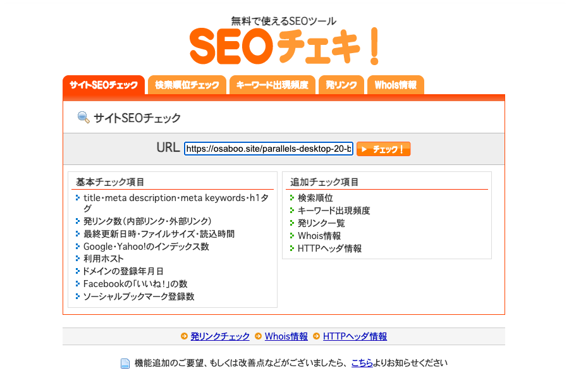The width and height of the screenshot is (569, 392).
Task: Click 'キーワード出現頻度' in additional check list
Action: (334, 210)
